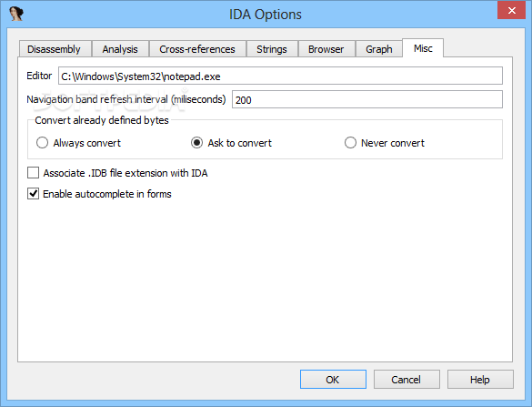The height and width of the screenshot is (407, 532).
Task: Select the Ask to convert option
Action: pyautogui.click(x=196, y=143)
